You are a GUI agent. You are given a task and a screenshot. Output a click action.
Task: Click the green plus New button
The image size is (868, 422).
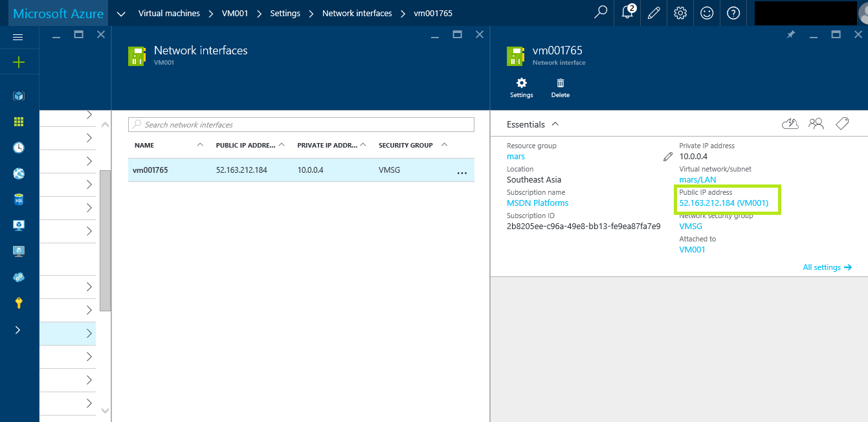18,63
